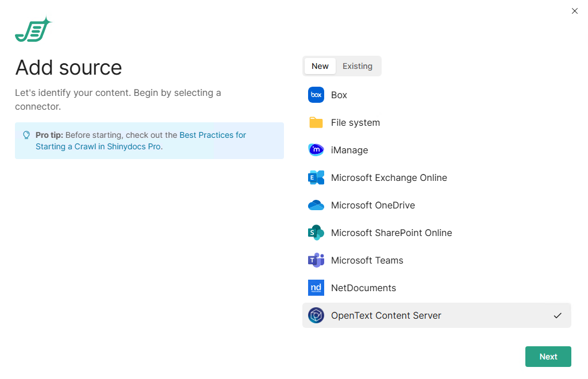This screenshot has height=379, width=588.
Task: Click the Microsoft Exchange Online icon
Action: coord(316,177)
